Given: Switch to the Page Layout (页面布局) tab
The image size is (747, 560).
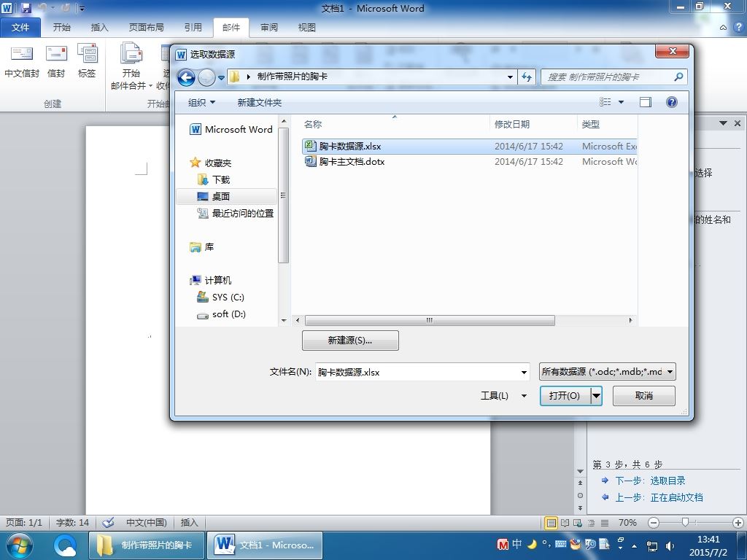Looking at the screenshot, I should point(146,28).
